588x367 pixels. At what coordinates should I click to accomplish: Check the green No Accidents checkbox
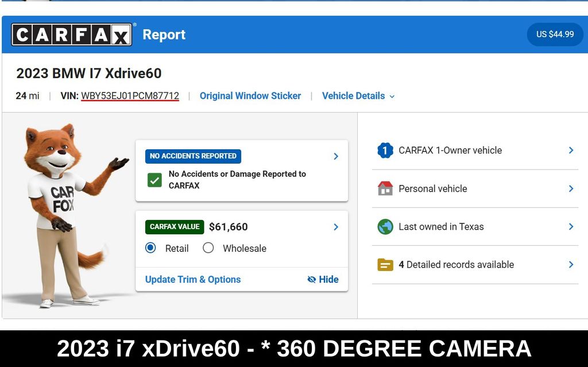pos(154,180)
